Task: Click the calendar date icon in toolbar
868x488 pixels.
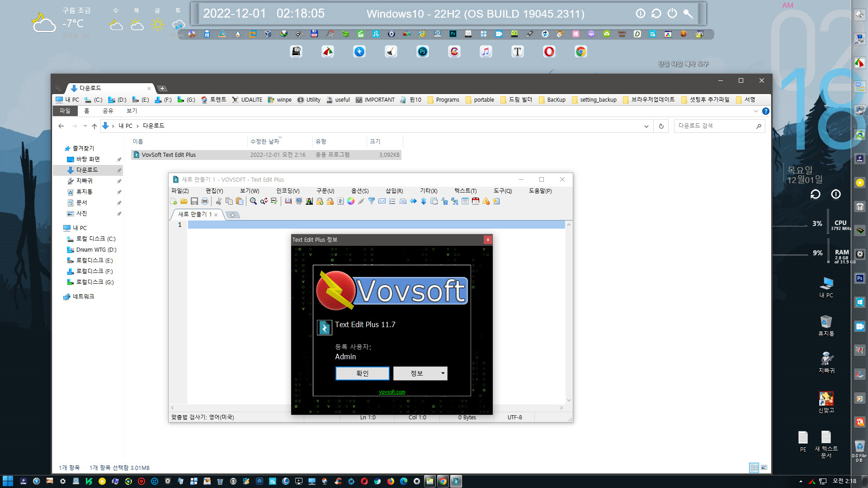Action: click(476, 202)
